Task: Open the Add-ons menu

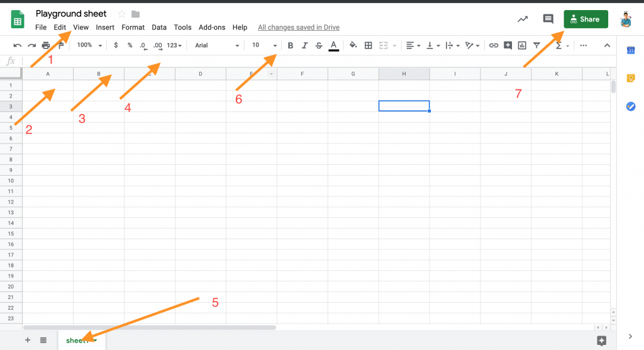Action: coord(212,27)
